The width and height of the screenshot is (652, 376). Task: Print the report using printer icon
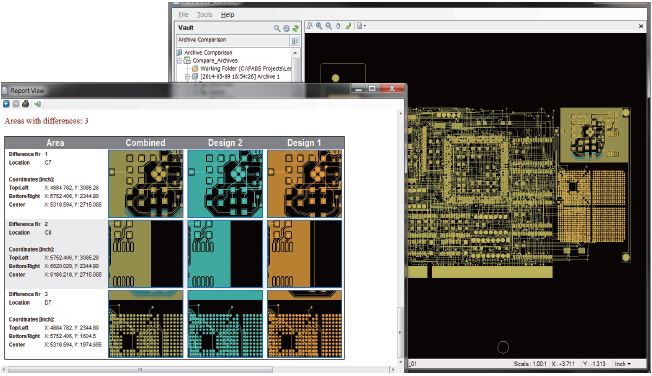[25, 104]
